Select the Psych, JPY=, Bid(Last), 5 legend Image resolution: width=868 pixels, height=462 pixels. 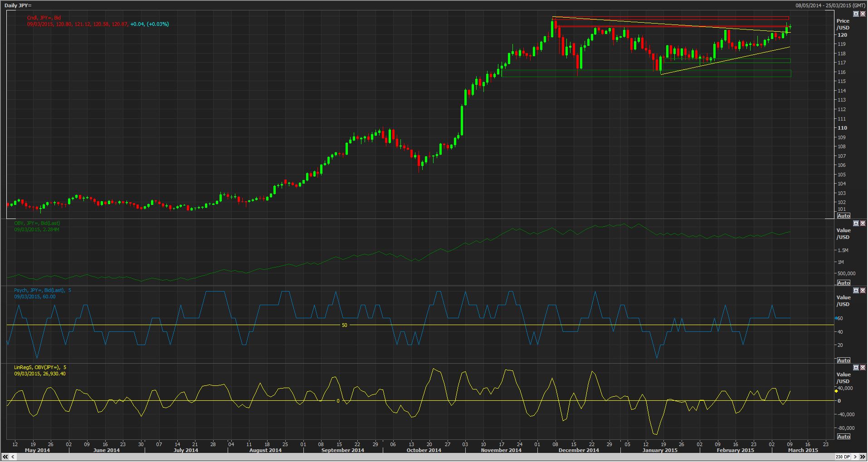42,290
